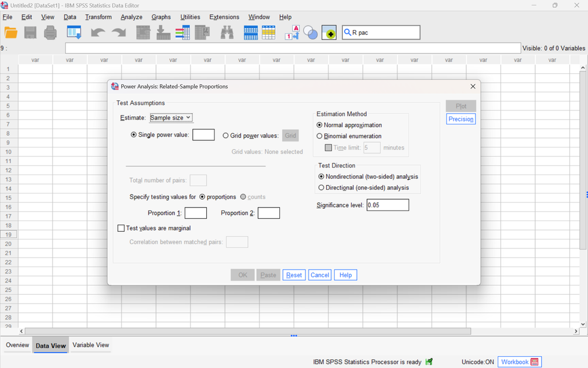The width and height of the screenshot is (588, 368).
Task: Click the Significance level field
Action: coord(388,205)
